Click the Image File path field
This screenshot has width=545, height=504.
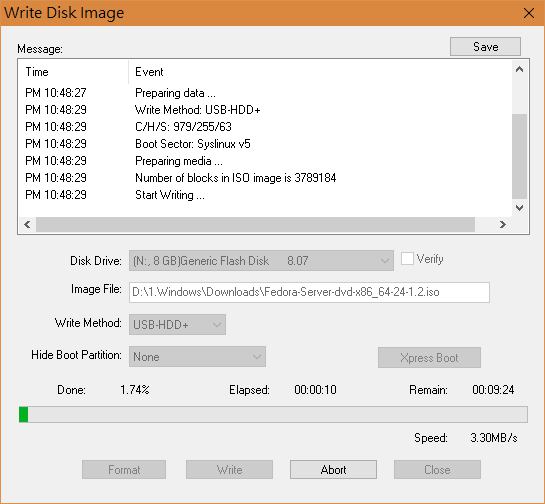(309, 292)
